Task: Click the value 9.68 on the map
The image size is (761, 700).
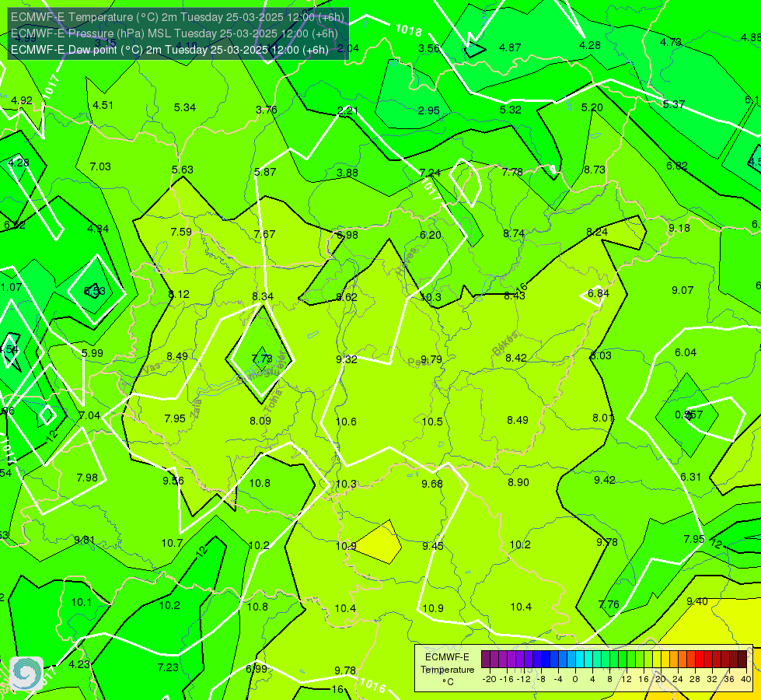Action: (432, 484)
